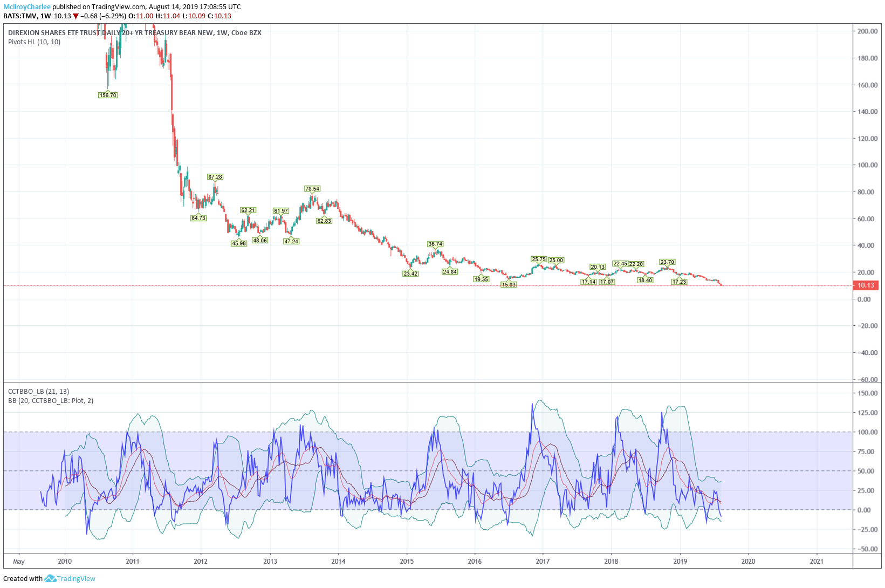The image size is (885, 588).
Task: Click the 48.06 pivot low label
Action: tap(260, 241)
